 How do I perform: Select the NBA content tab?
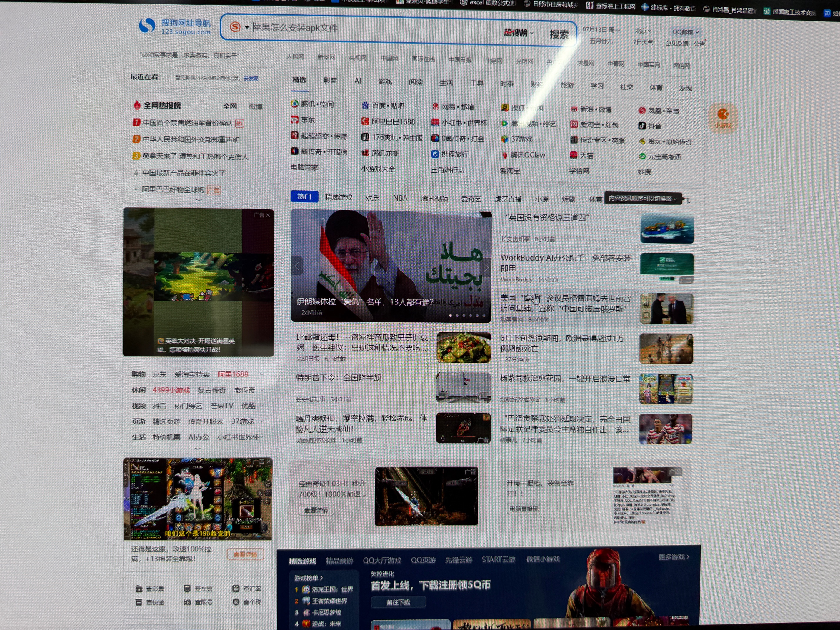pyautogui.click(x=400, y=198)
